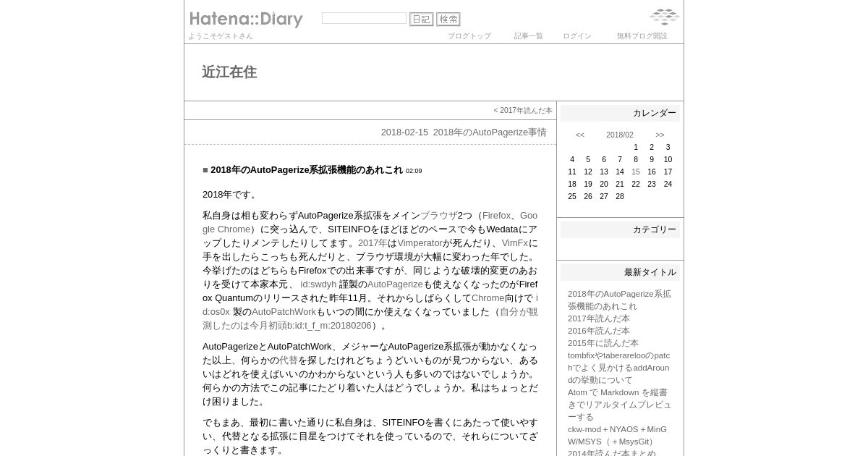Open the AutoPatchWork link in paragraph

click(284, 312)
